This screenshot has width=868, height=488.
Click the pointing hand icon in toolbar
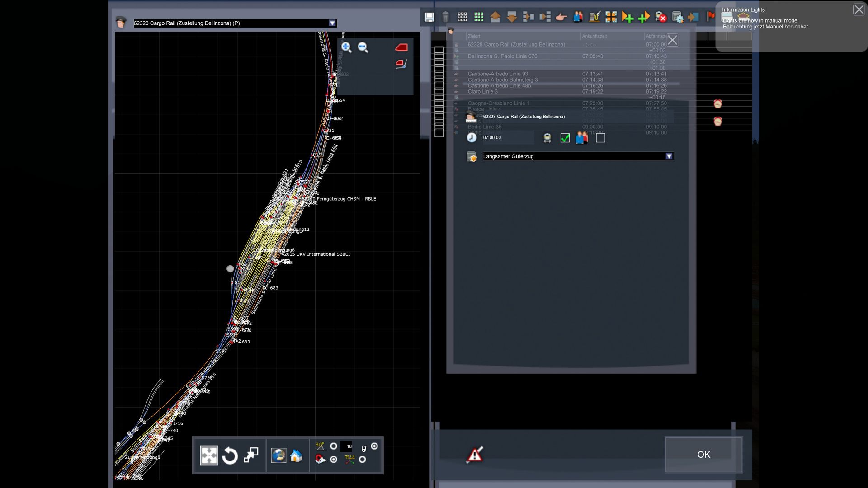pyautogui.click(x=561, y=17)
